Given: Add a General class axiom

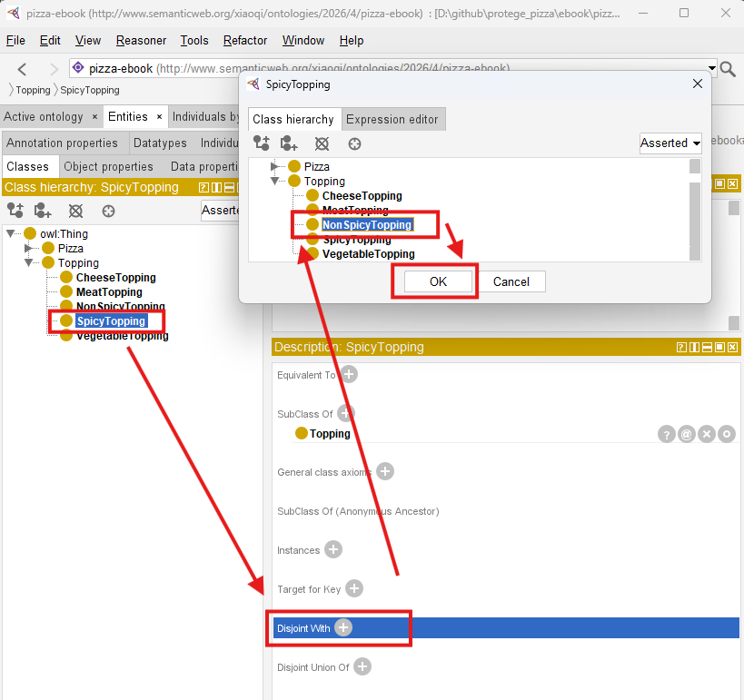Looking at the screenshot, I should [x=385, y=471].
